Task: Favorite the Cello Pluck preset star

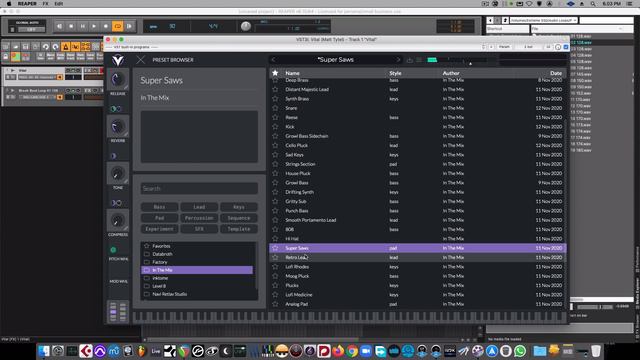Action: [275, 145]
